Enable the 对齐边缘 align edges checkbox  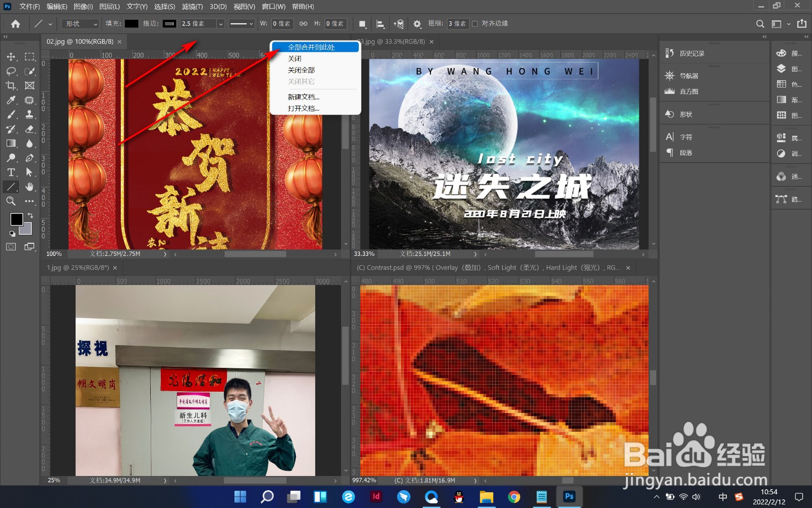point(475,24)
